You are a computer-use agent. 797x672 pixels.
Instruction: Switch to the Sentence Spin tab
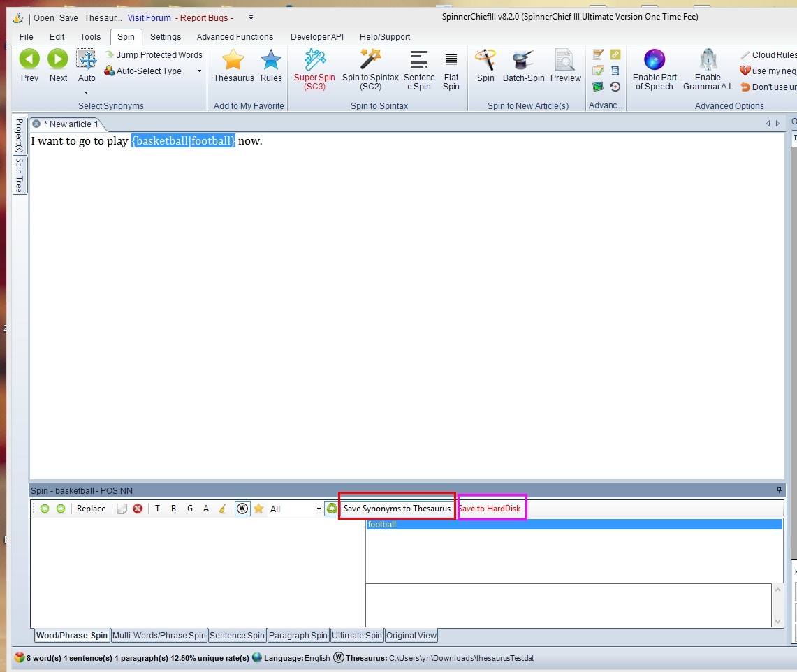pyautogui.click(x=237, y=636)
